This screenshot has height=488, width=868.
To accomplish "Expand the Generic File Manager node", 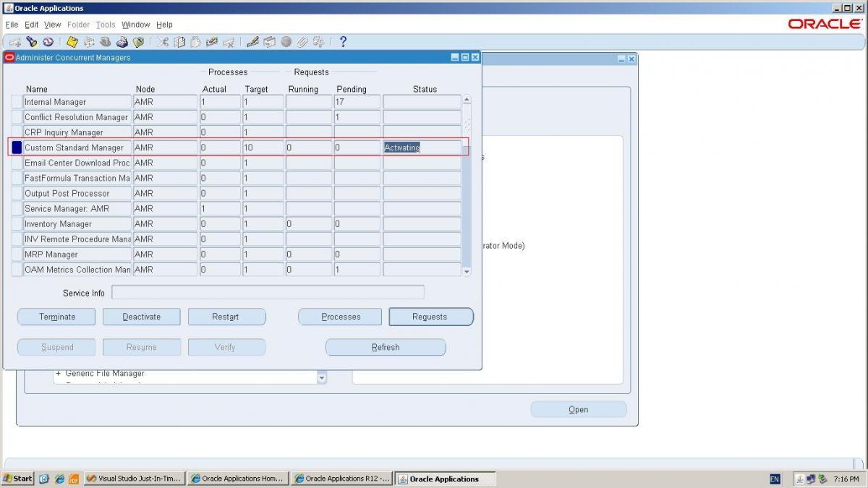I will pos(58,374).
